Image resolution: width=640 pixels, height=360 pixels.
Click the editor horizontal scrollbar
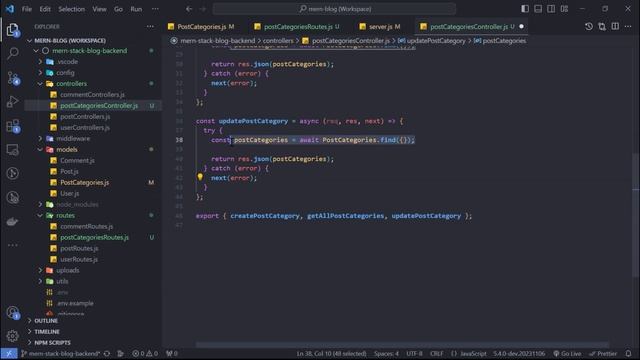click(402, 345)
